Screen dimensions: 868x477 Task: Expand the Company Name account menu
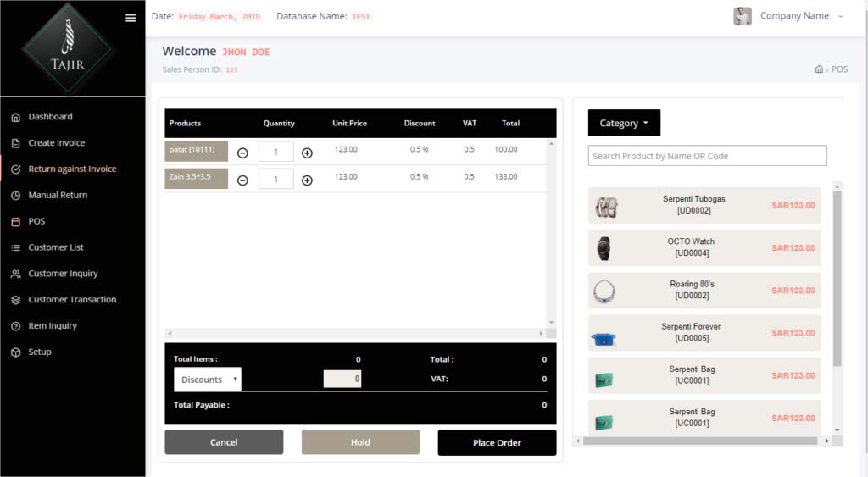click(x=801, y=16)
